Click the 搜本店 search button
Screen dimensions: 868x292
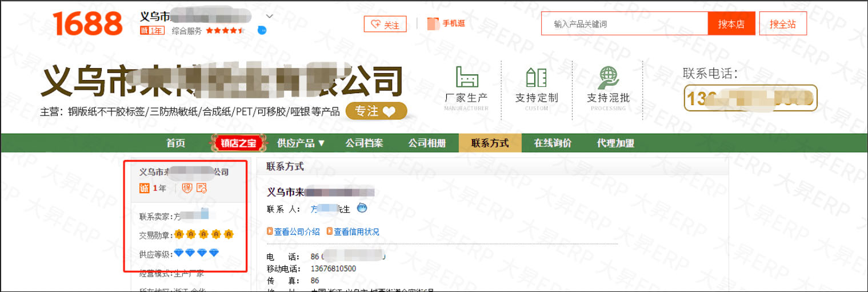731,24
